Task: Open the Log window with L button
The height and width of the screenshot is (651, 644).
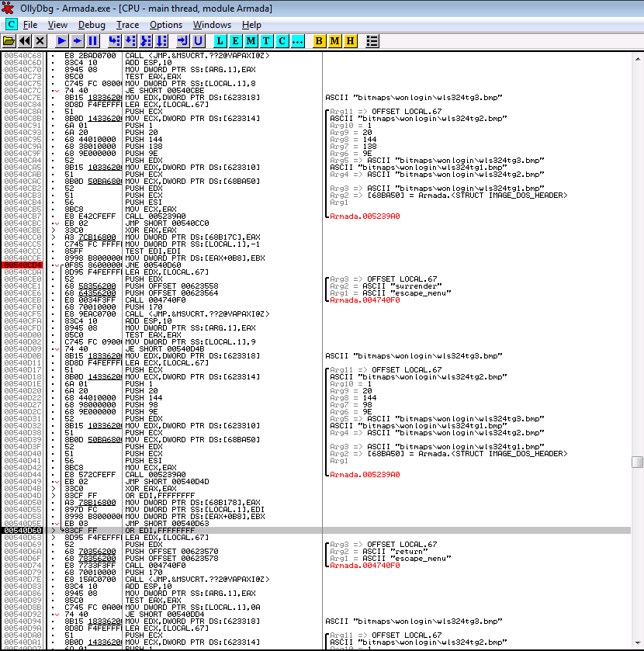Action: [220, 40]
